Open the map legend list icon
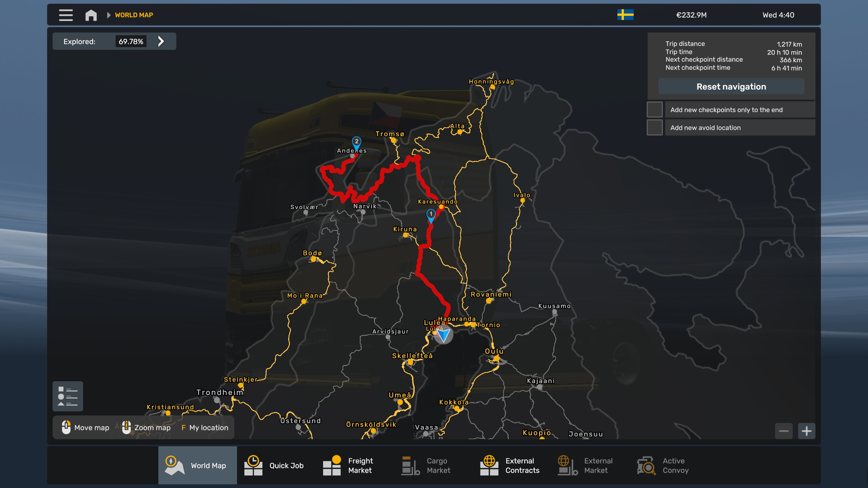Screen dimensions: 868x488 [x=68, y=396]
